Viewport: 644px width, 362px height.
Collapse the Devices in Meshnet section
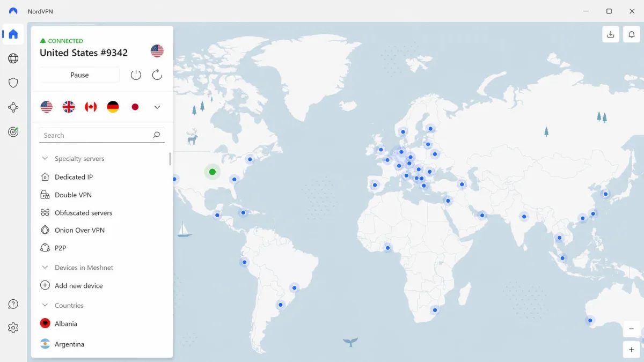[x=45, y=268]
